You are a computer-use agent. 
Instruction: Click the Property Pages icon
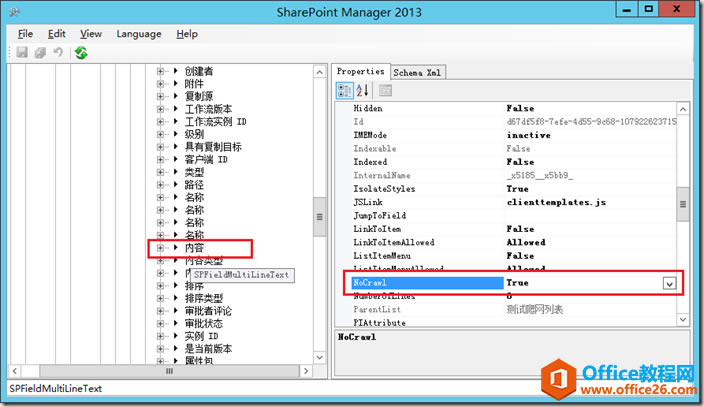(385, 90)
